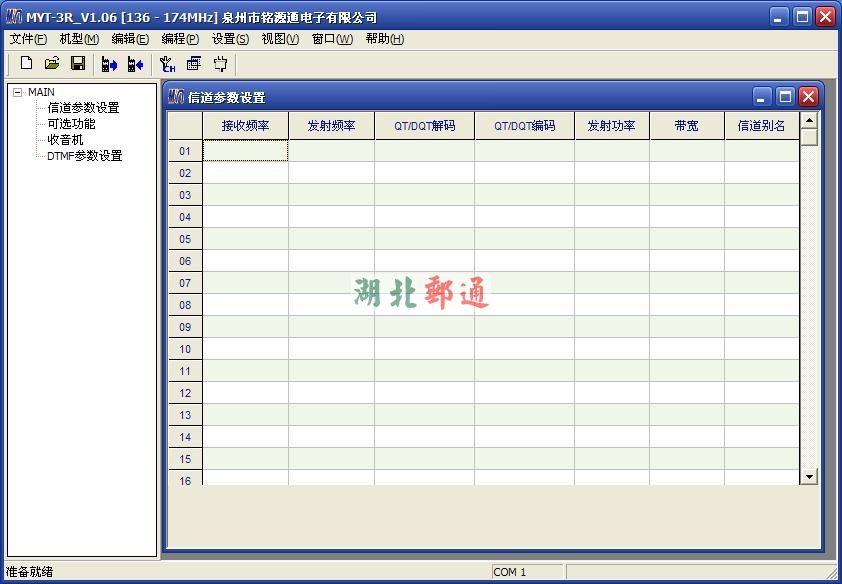Image resolution: width=842 pixels, height=584 pixels.
Task: Open the 编辑(E) menu
Action: (130, 39)
